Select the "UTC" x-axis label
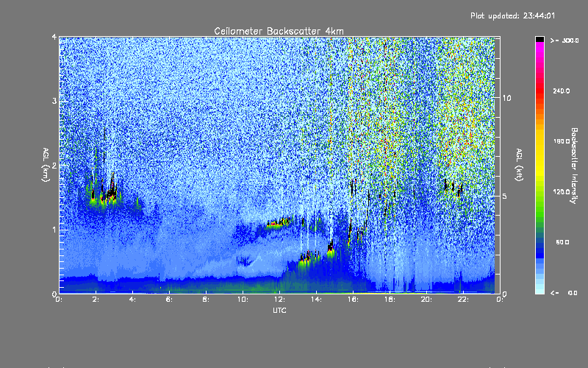 point(279,310)
